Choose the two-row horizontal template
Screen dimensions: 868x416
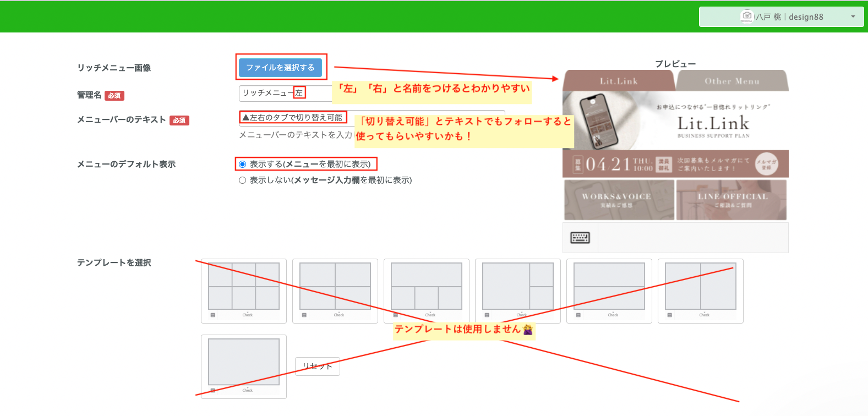click(x=609, y=291)
